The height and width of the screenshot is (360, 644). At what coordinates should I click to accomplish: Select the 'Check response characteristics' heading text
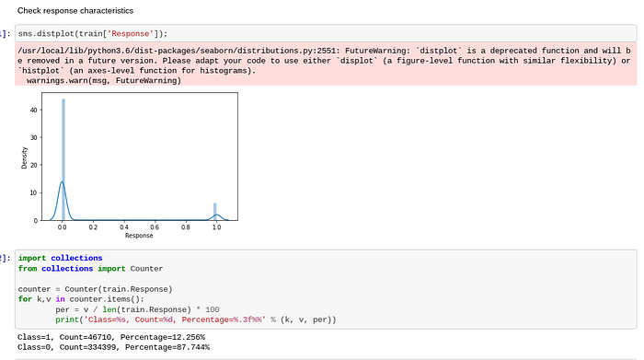coord(75,11)
